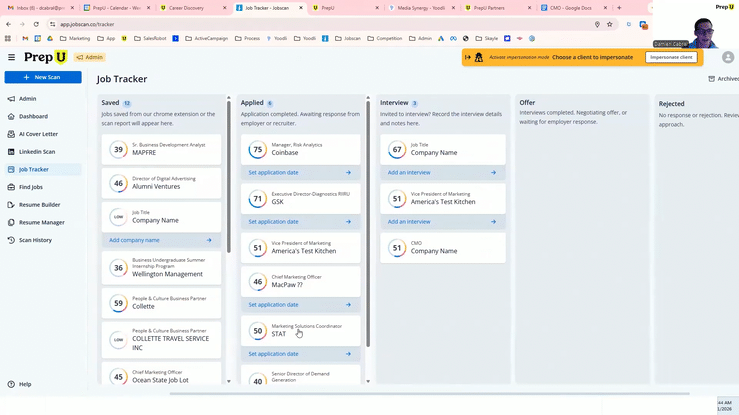Switch to the PrepU Partners browser tab

click(498, 8)
